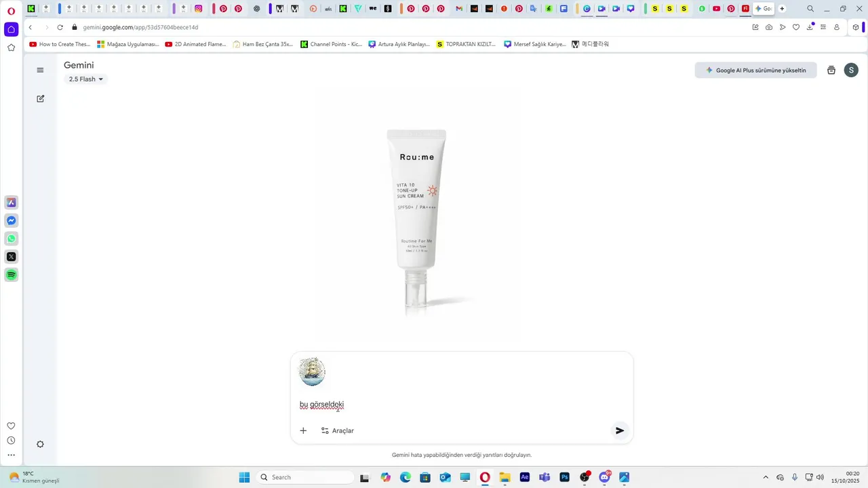The height and width of the screenshot is (488, 868).
Task: Search tabs with magnifier icon
Action: click(810, 9)
